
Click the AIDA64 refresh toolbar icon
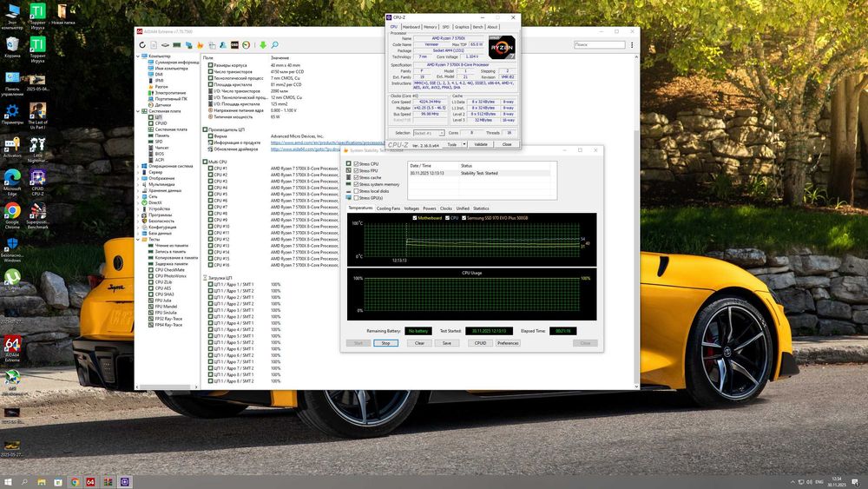142,44
